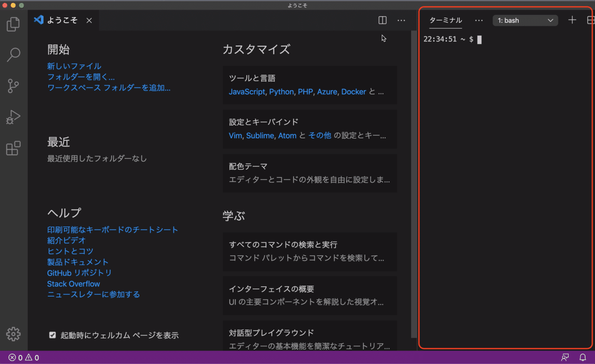Create a new terminal with plus icon
The image size is (595, 364).
(572, 20)
